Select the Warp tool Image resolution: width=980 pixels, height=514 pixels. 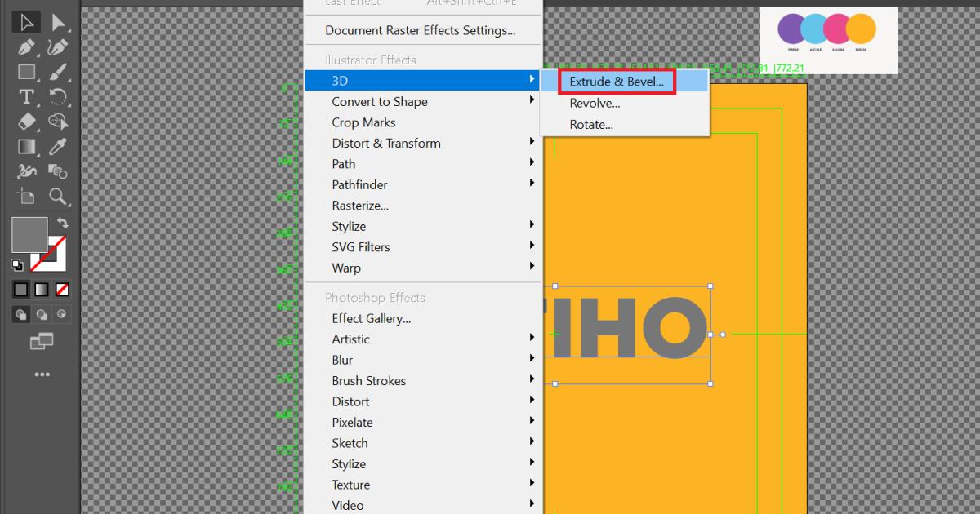pos(26,171)
